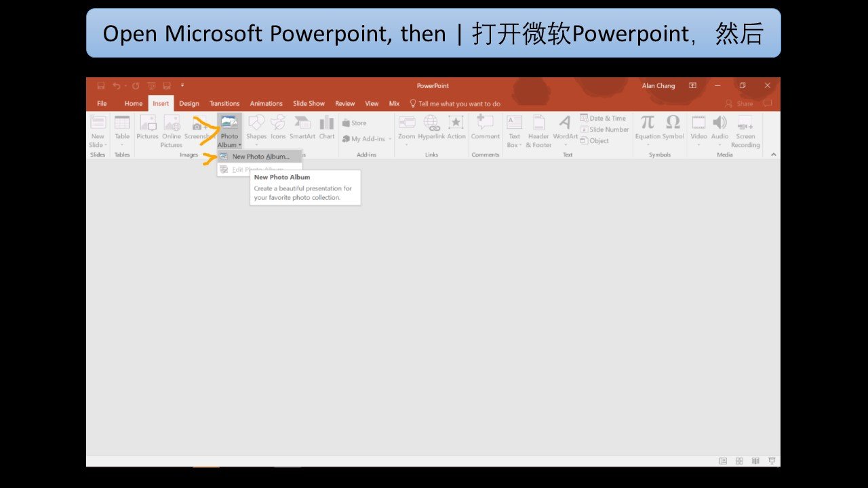Click the Store button
The height and width of the screenshot is (488, 868).
click(x=355, y=123)
